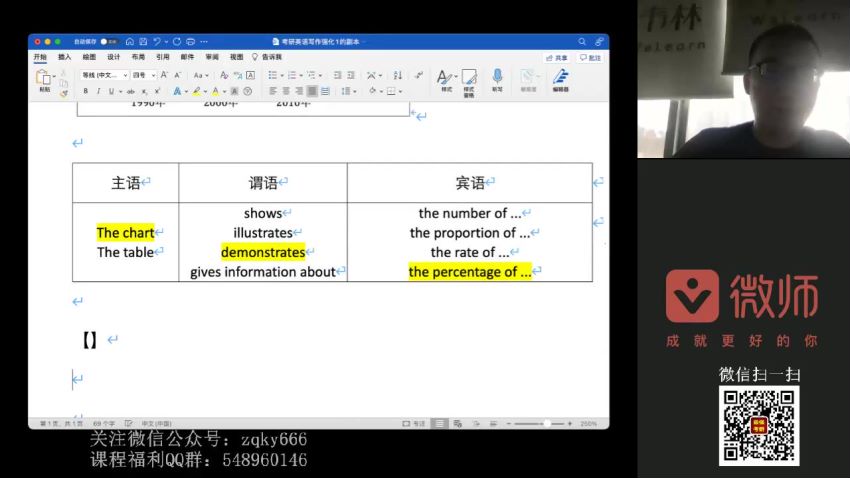The width and height of the screenshot is (850, 478).
Task: Click the 告诉我 (Tell me) search field
Action: pos(267,57)
